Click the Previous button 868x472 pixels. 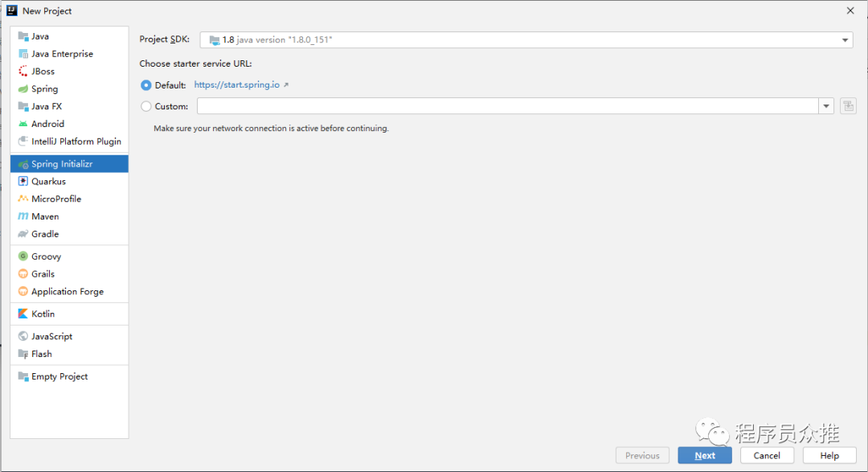642,455
